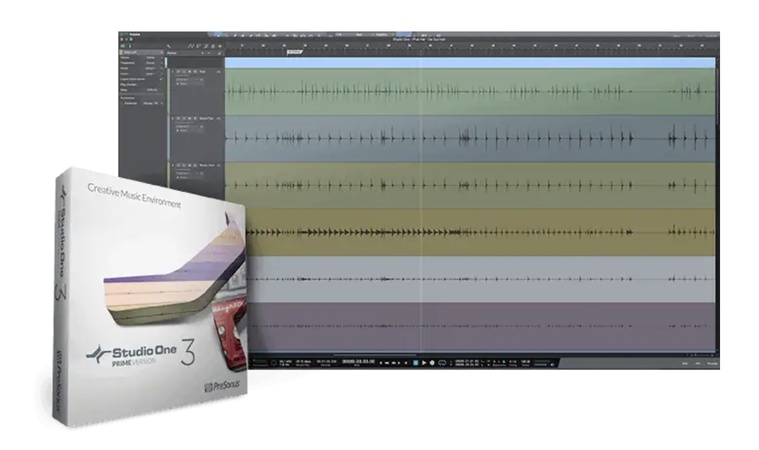This screenshot has height=450, width=759.
Task: Open the Tempo mode dropdown in the inspector
Action: pos(152,58)
